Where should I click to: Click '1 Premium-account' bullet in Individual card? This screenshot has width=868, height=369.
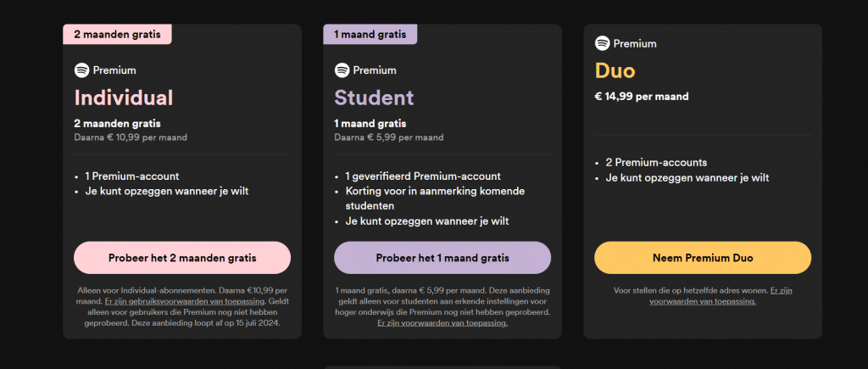pos(131,176)
